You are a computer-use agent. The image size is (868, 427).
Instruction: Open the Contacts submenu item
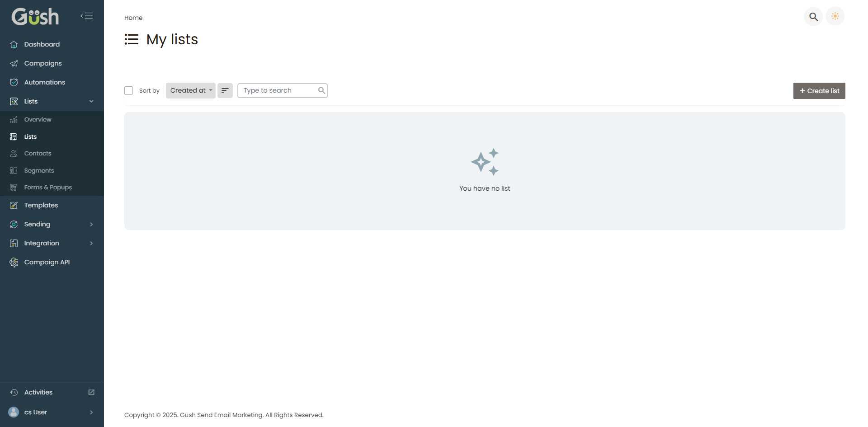point(52,153)
